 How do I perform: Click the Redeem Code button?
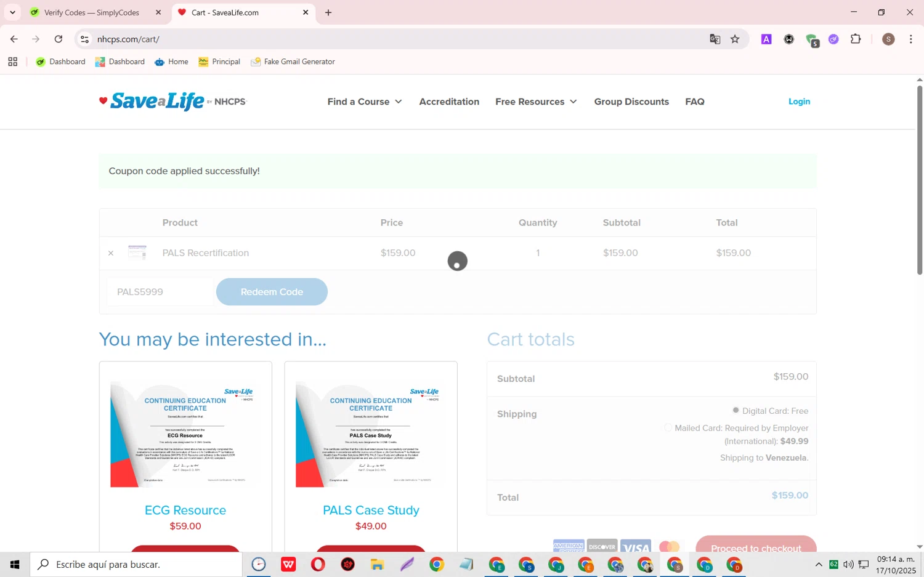tap(272, 292)
